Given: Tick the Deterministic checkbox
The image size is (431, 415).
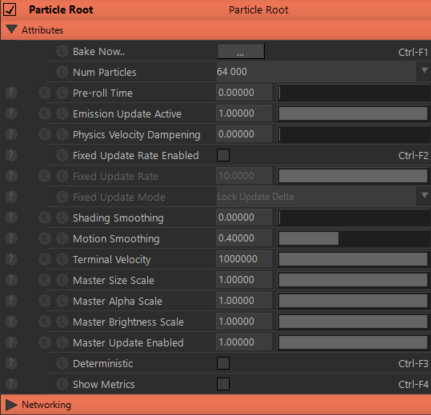Looking at the screenshot, I should [x=223, y=363].
